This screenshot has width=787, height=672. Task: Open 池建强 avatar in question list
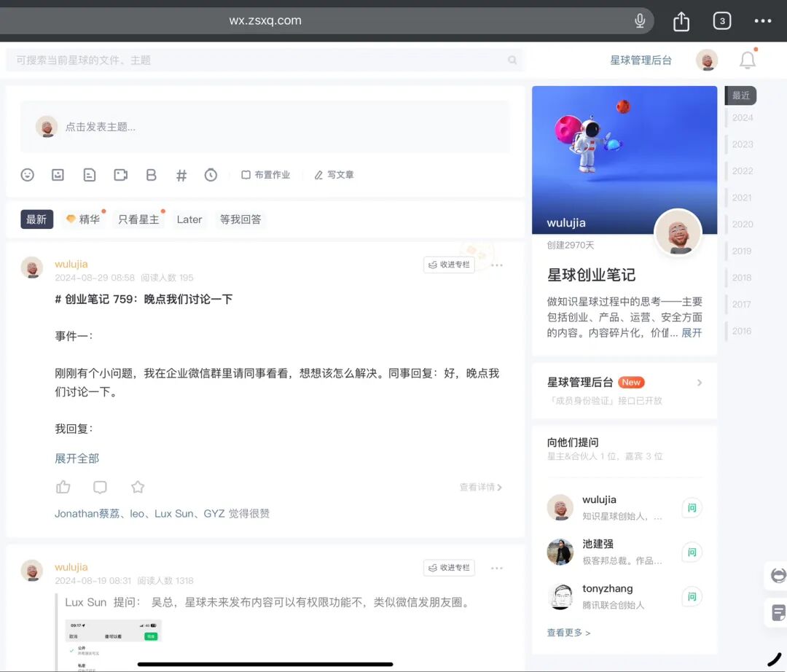tap(560, 552)
